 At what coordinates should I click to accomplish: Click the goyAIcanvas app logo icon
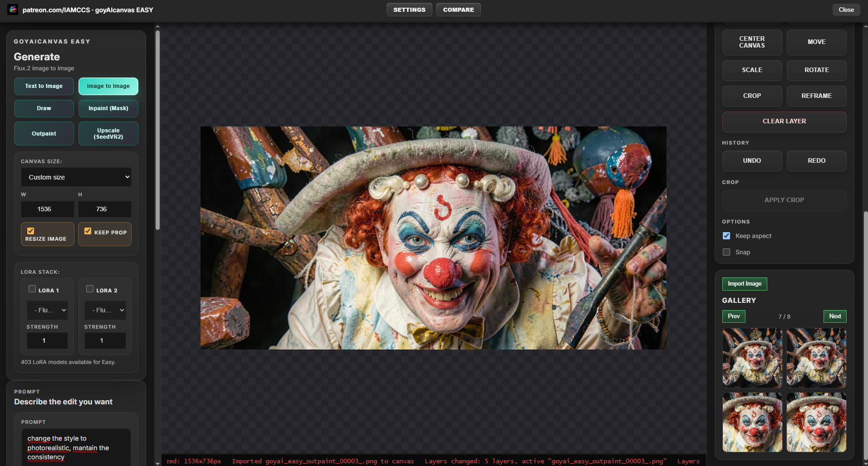[x=13, y=10]
